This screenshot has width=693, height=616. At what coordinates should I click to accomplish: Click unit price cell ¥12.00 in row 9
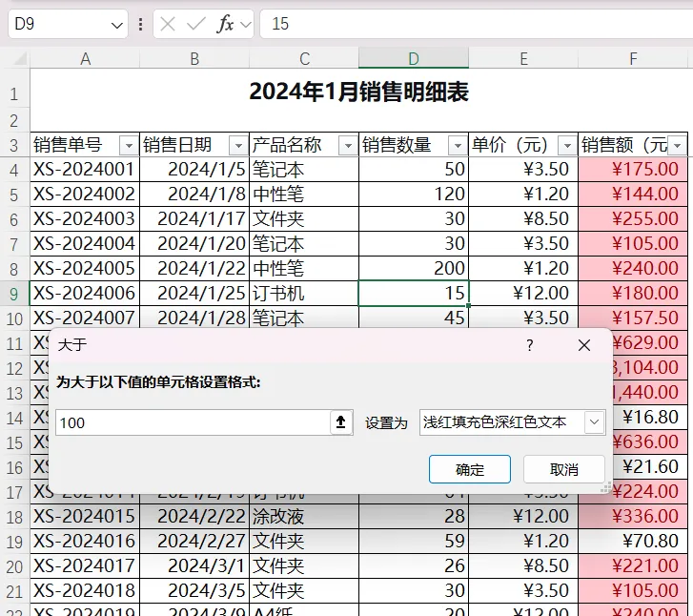(523, 293)
